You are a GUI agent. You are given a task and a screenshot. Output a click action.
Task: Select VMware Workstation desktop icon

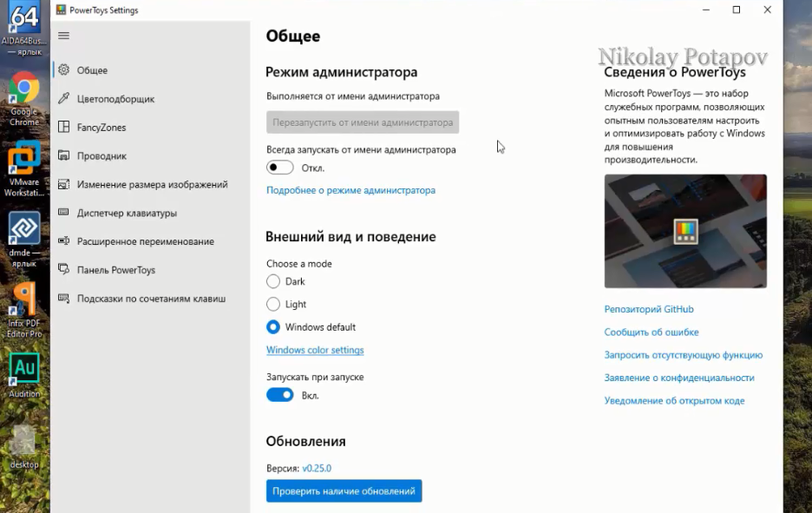[x=23, y=169]
